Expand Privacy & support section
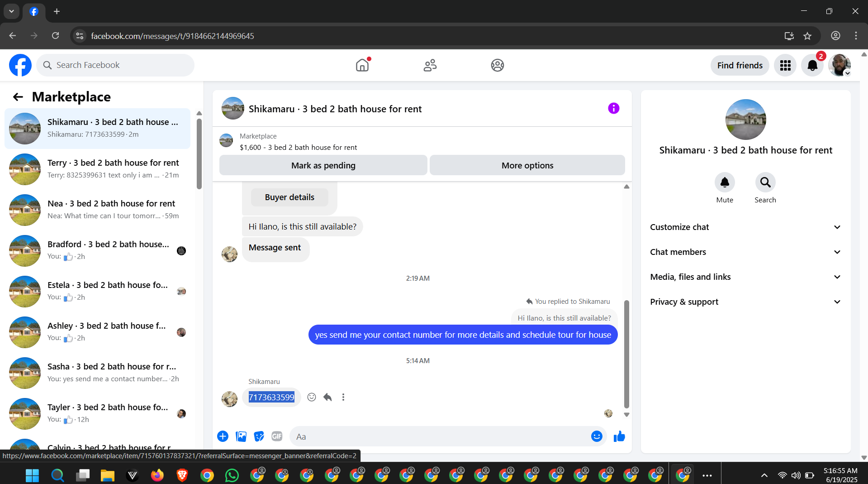The image size is (868, 484). click(x=745, y=302)
